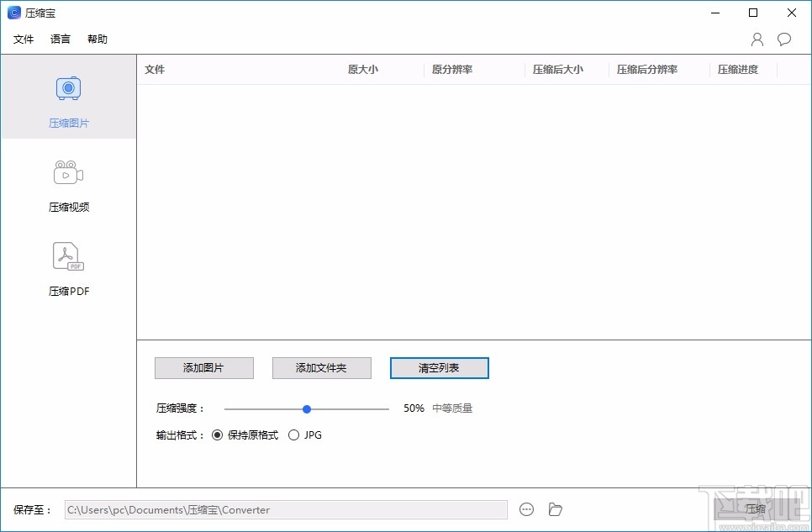Viewport: 812px width, 532px height.
Task: Open the feedback chat bubble icon
Action: [784, 39]
